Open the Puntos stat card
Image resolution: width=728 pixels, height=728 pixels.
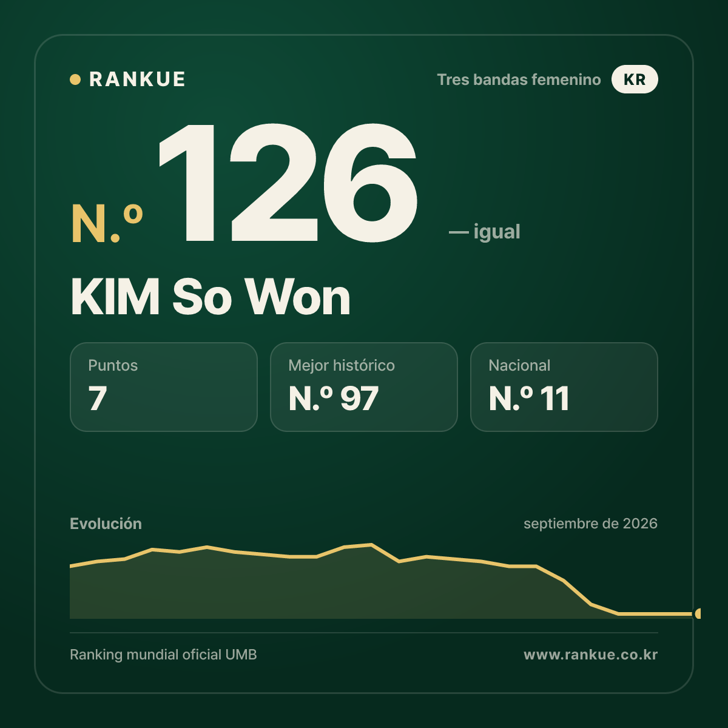[x=164, y=387]
